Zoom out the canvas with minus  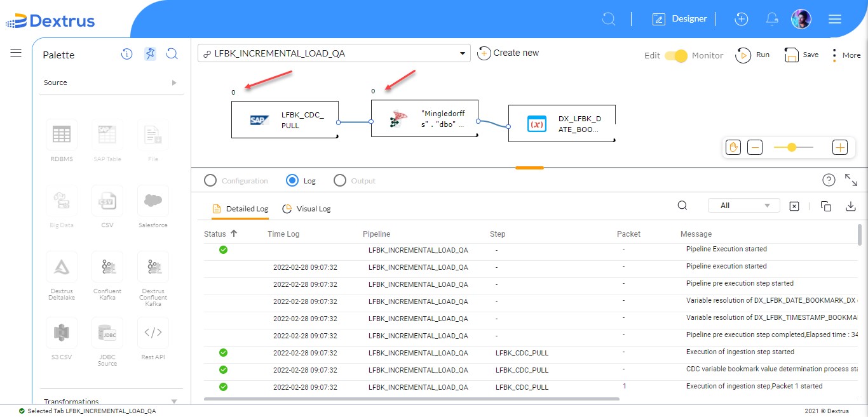coord(754,148)
